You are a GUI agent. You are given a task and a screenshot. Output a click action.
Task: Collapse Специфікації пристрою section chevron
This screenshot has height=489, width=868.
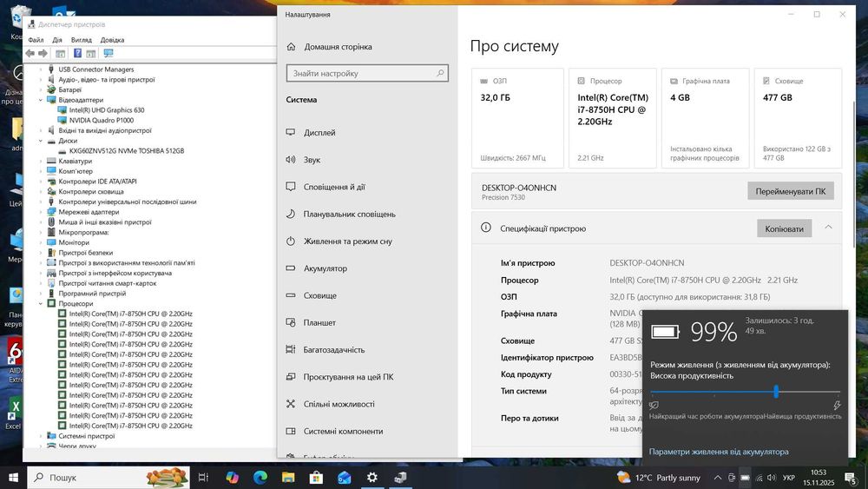tap(828, 227)
